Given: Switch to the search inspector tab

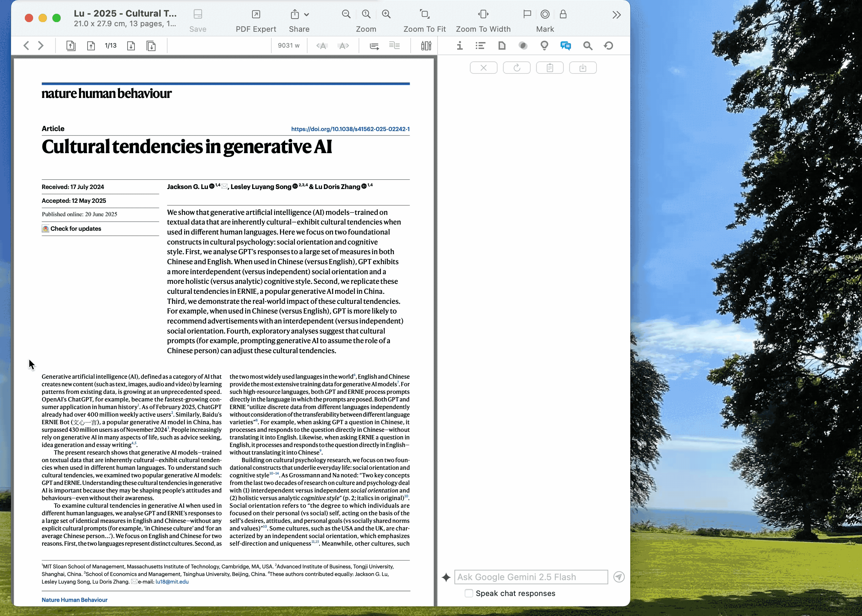Looking at the screenshot, I should [x=588, y=46].
